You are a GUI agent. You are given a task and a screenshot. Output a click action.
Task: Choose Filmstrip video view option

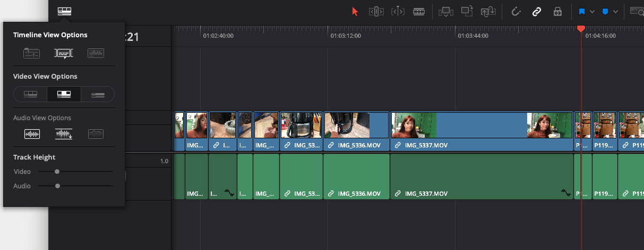pyautogui.click(x=30, y=94)
